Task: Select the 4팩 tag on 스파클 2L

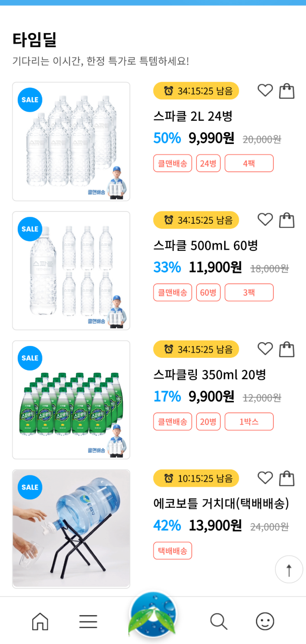Action: click(x=249, y=163)
